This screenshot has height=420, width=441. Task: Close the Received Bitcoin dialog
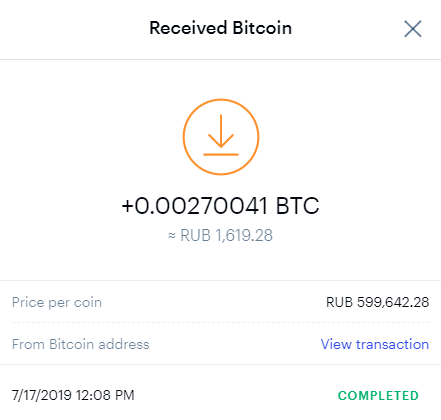413,29
